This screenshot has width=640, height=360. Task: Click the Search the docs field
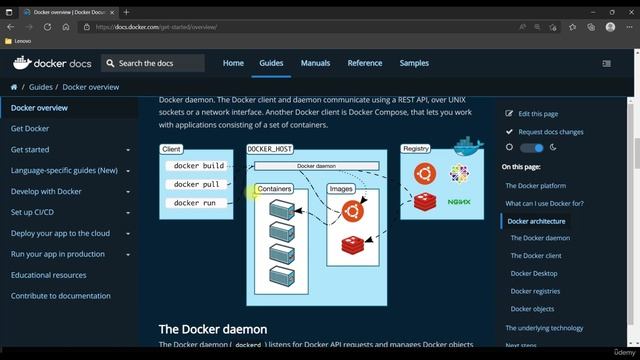153,63
